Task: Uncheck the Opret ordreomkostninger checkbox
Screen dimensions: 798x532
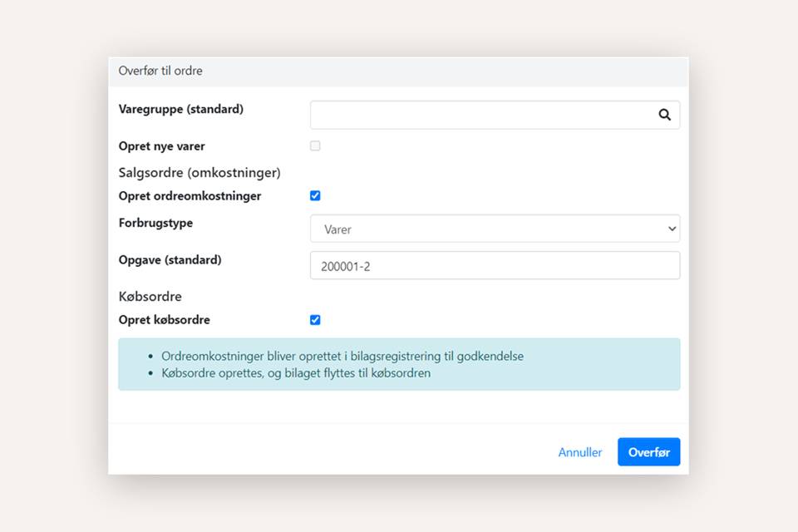Action: pos(315,196)
